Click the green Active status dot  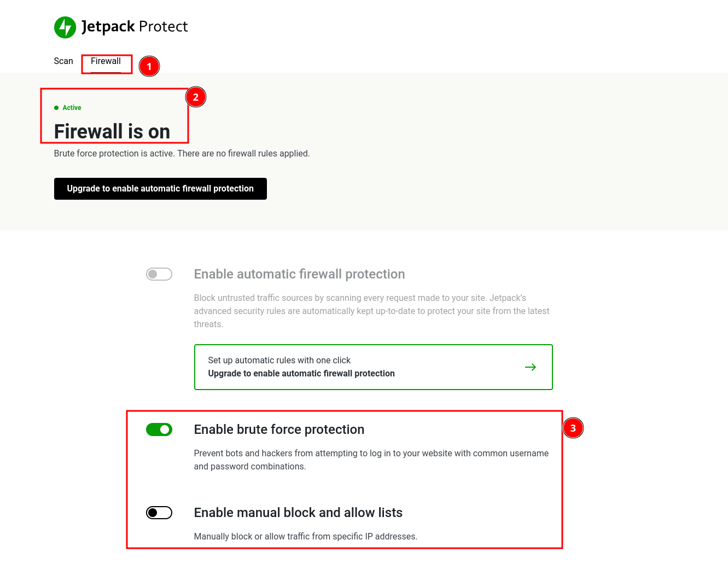click(56, 108)
